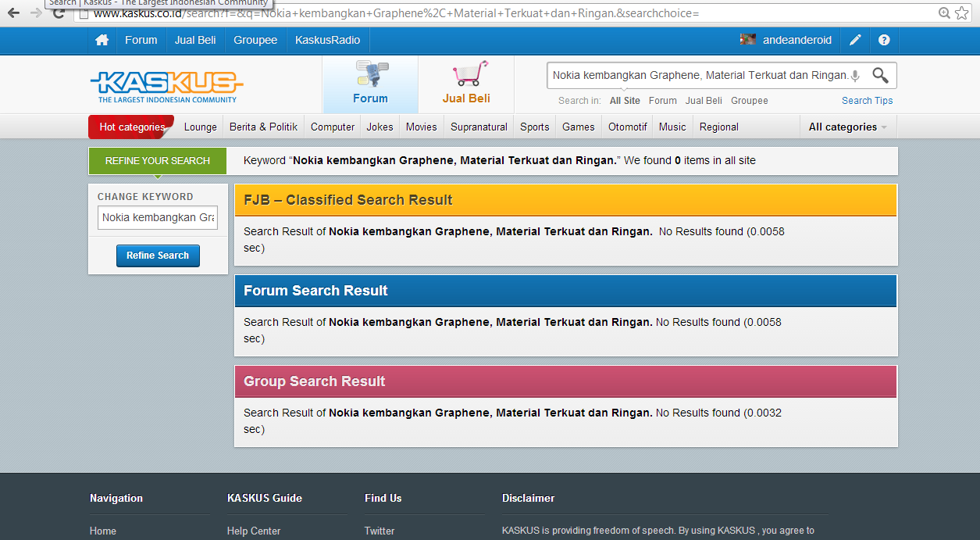The width and height of the screenshot is (980, 540).
Task: Click Group Search Result header
Action: pos(566,381)
